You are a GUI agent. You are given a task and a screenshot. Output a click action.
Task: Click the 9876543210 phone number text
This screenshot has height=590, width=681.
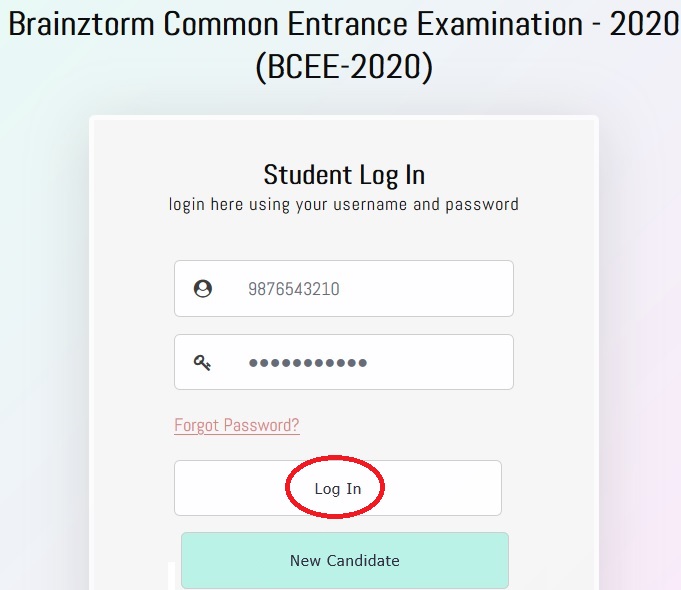tap(294, 289)
